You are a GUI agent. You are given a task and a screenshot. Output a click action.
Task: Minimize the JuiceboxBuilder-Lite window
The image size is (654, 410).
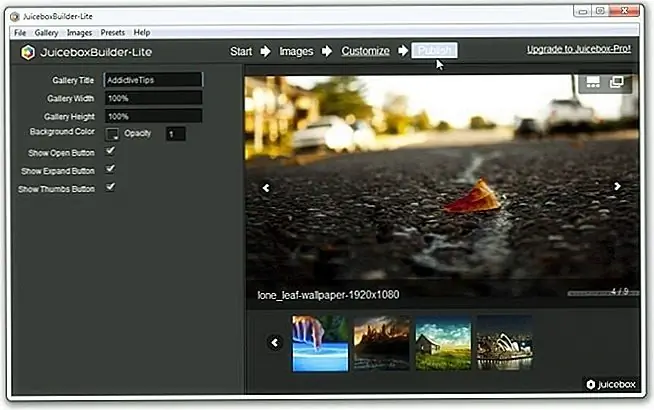pyautogui.click(x=583, y=11)
